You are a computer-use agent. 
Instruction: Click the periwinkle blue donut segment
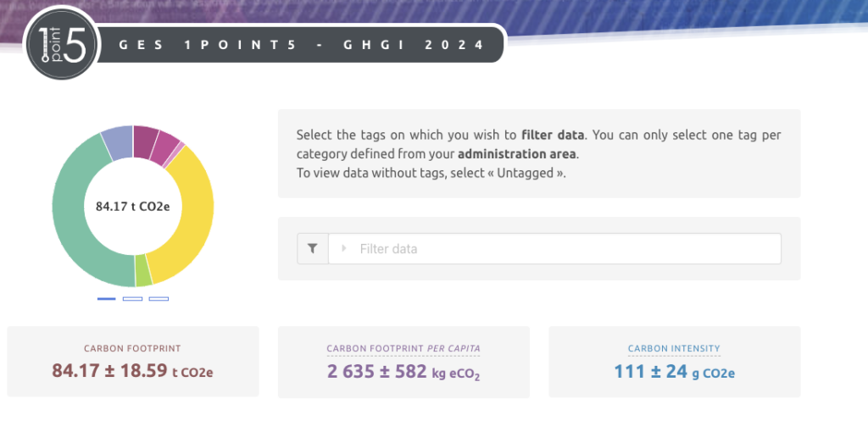[116, 141]
